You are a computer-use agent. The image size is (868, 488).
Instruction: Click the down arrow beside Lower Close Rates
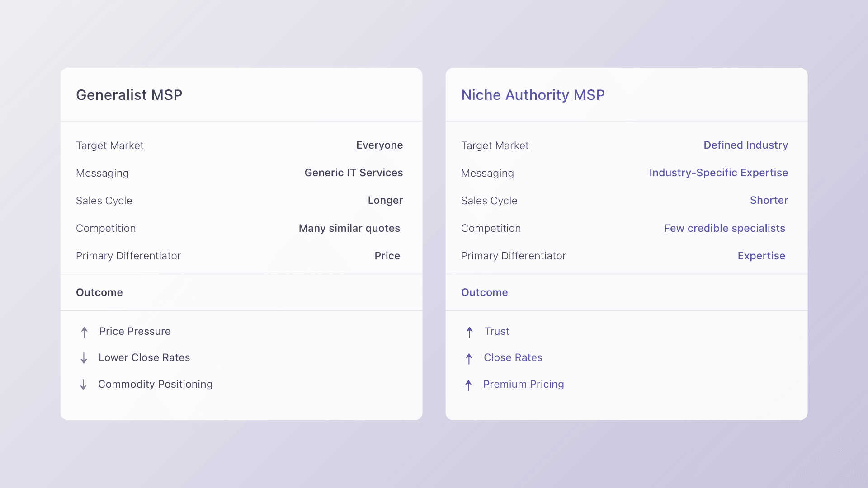click(84, 358)
